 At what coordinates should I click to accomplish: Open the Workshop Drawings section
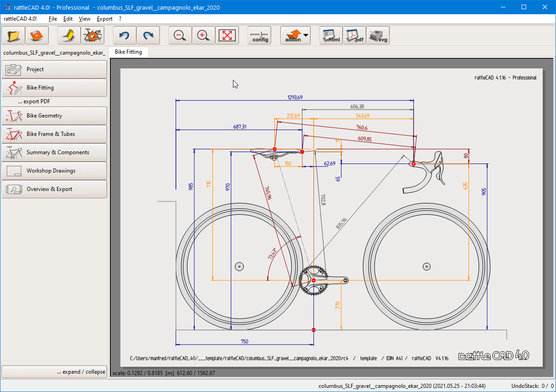(x=54, y=171)
